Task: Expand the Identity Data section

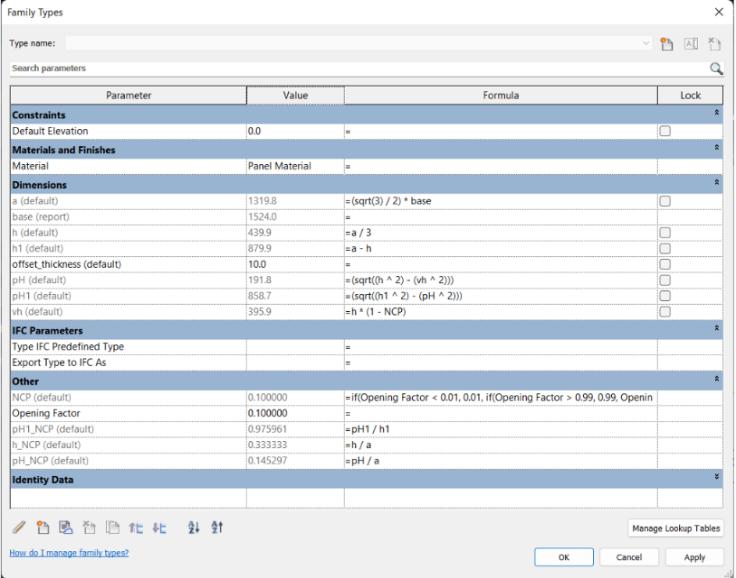Action: tap(717, 477)
